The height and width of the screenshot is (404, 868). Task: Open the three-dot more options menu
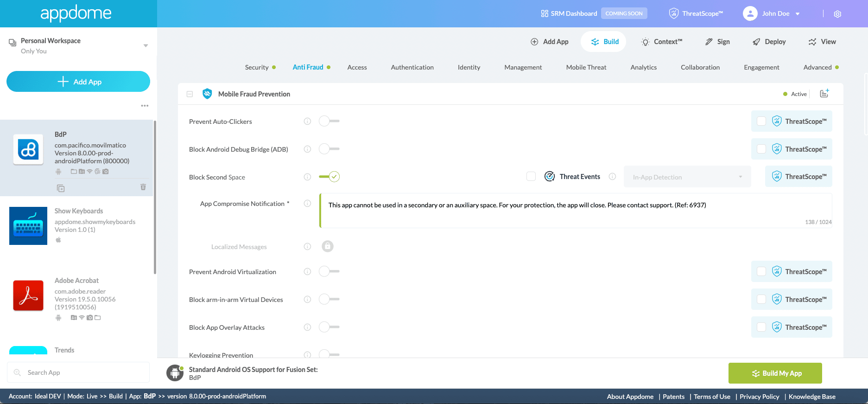(x=145, y=106)
